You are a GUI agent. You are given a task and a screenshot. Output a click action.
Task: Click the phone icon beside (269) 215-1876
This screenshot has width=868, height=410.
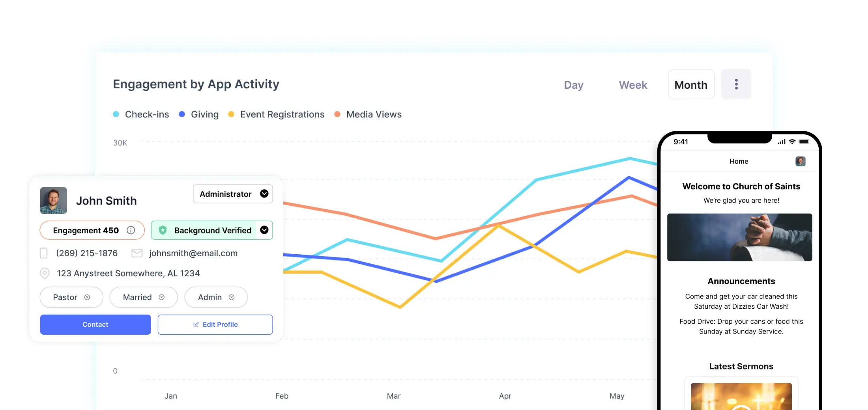pyautogui.click(x=44, y=253)
